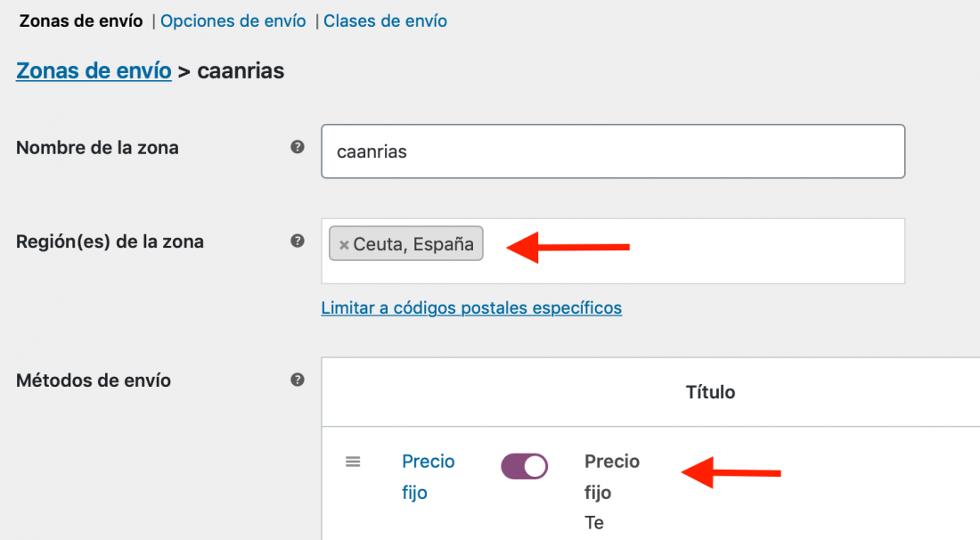Screen dimensions: 980x540
Task: Open the zone regions selection box
Action: (613, 251)
